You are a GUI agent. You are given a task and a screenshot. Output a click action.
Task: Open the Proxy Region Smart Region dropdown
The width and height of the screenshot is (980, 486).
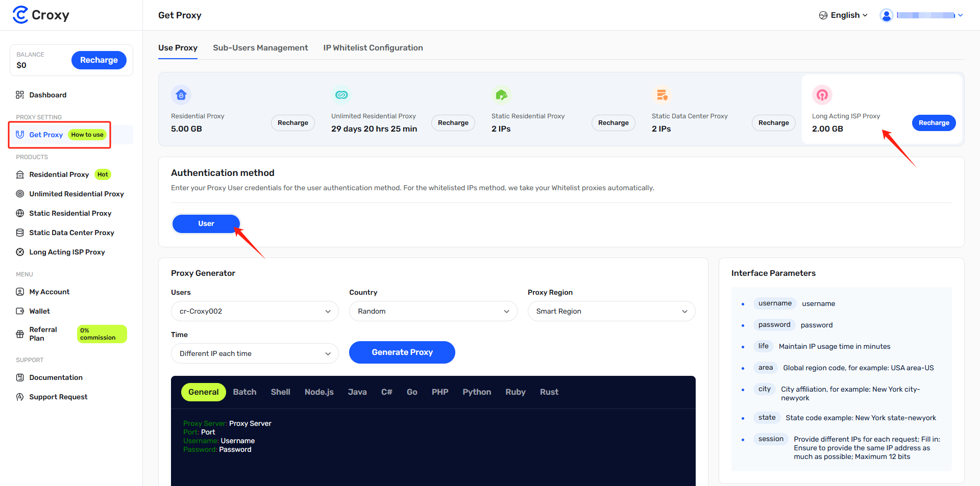[x=611, y=311]
